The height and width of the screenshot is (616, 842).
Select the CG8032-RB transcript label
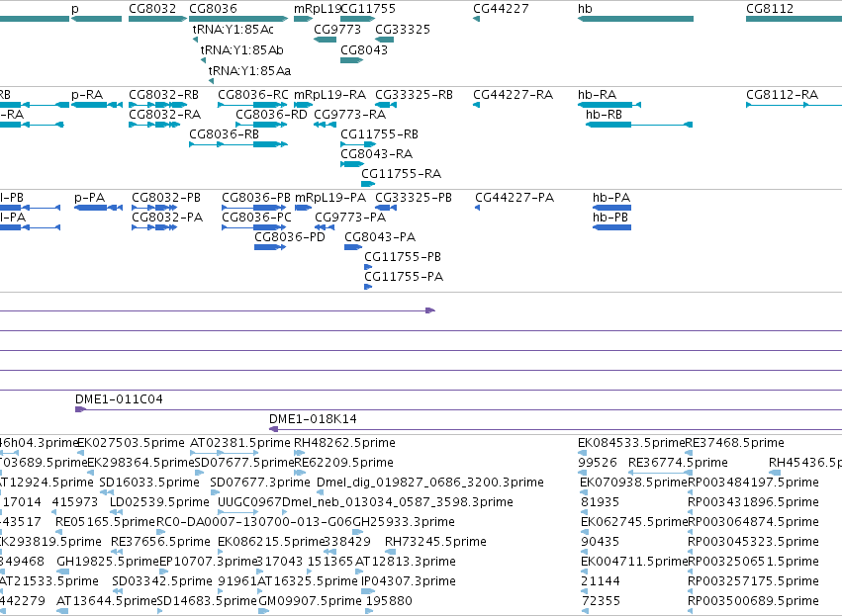[x=164, y=95]
